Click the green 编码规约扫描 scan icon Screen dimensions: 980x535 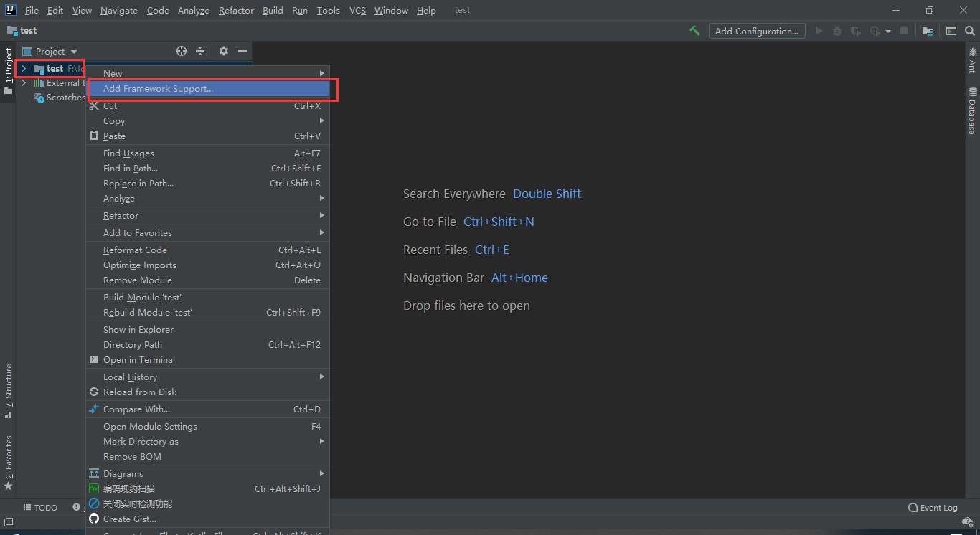pos(94,488)
